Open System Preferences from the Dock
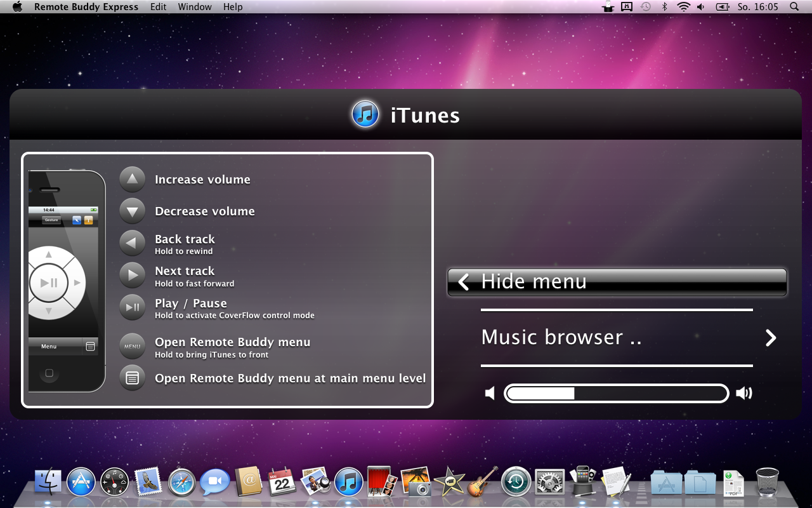 [550, 482]
